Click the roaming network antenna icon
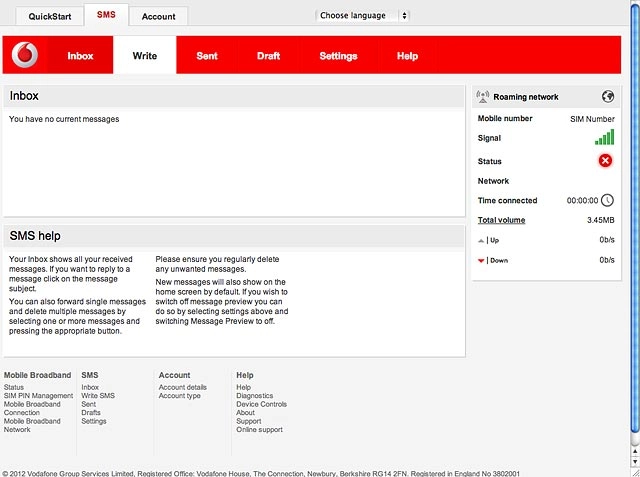 point(483,97)
